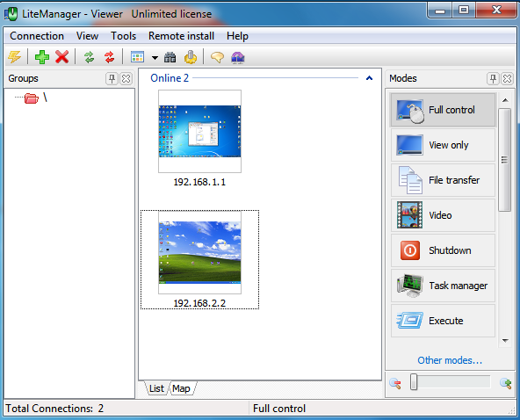
Task: Pin the Modes panel
Action: coord(493,78)
